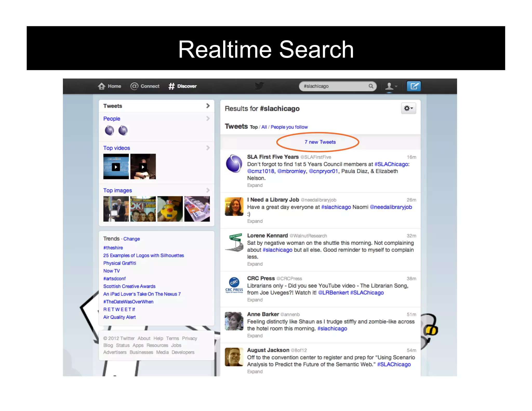Click the @cmz1018 mention
Screen dimensions: 532x411
[x=261, y=171]
